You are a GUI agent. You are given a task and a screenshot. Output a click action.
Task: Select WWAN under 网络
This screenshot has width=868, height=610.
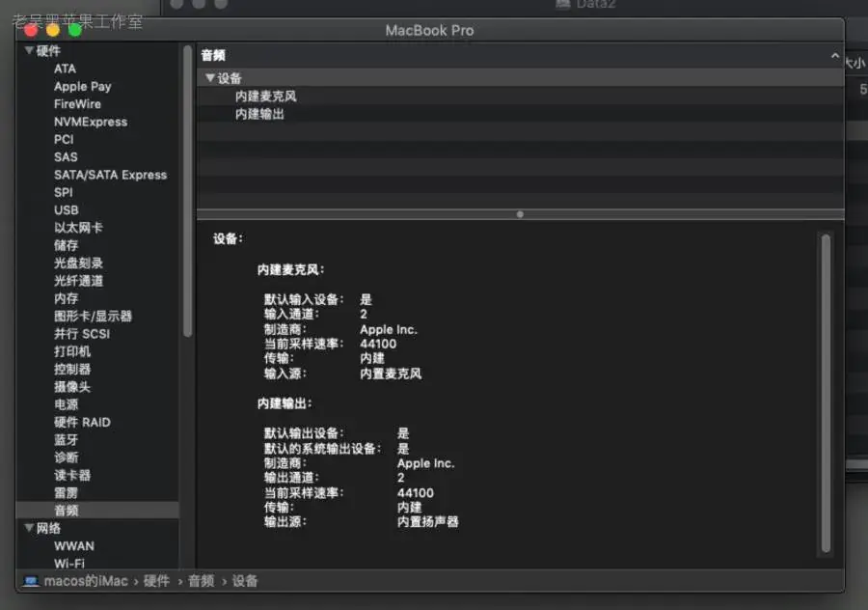point(74,546)
